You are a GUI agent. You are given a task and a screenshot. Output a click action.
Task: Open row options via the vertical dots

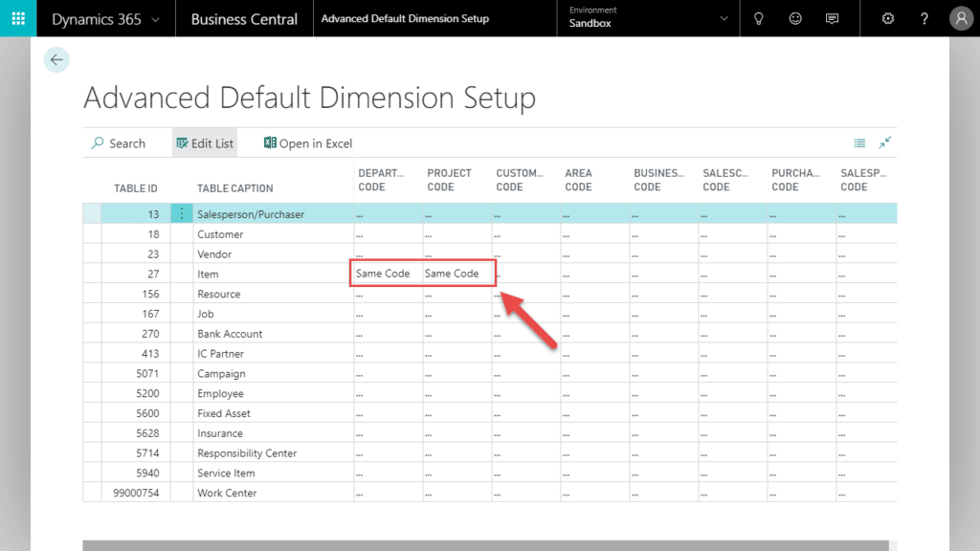coord(182,213)
